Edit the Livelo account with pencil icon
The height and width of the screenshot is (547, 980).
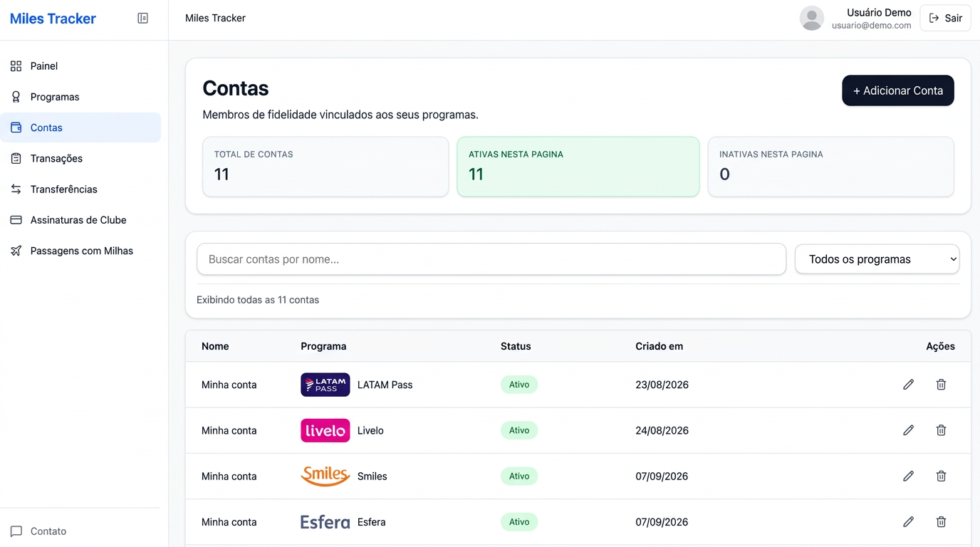click(908, 430)
